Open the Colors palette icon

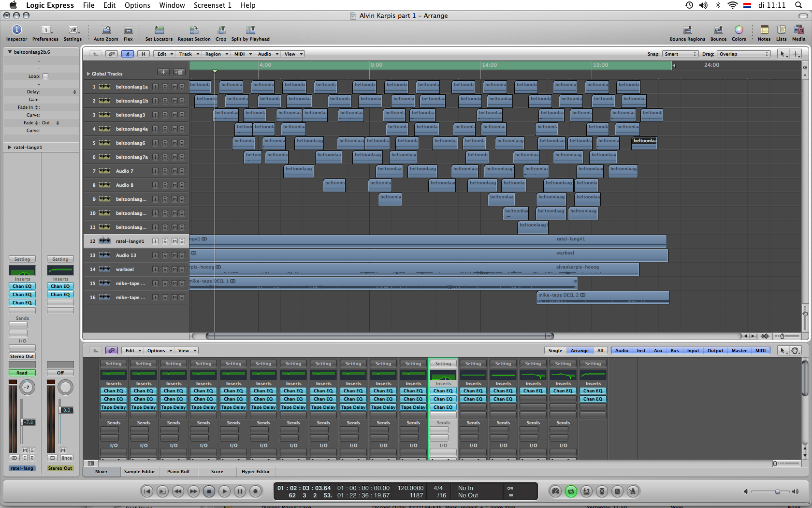pos(739,30)
